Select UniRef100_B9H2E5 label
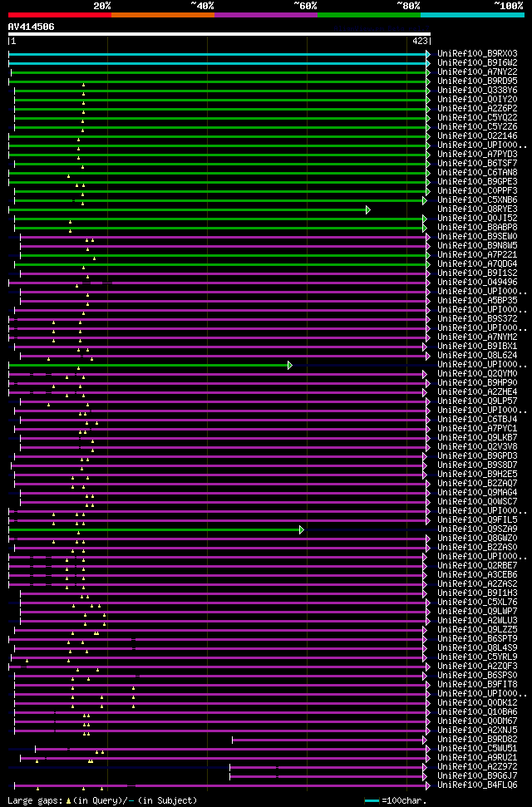 pyautogui.click(x=477, y=475)
